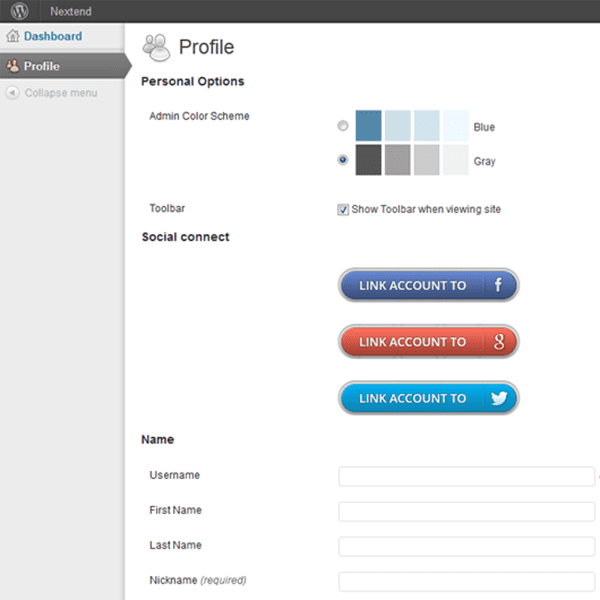This screenshot has height=600, width=600.
Task: Click the Profile users icon in sidebar
Action: [x=13, y=66]
